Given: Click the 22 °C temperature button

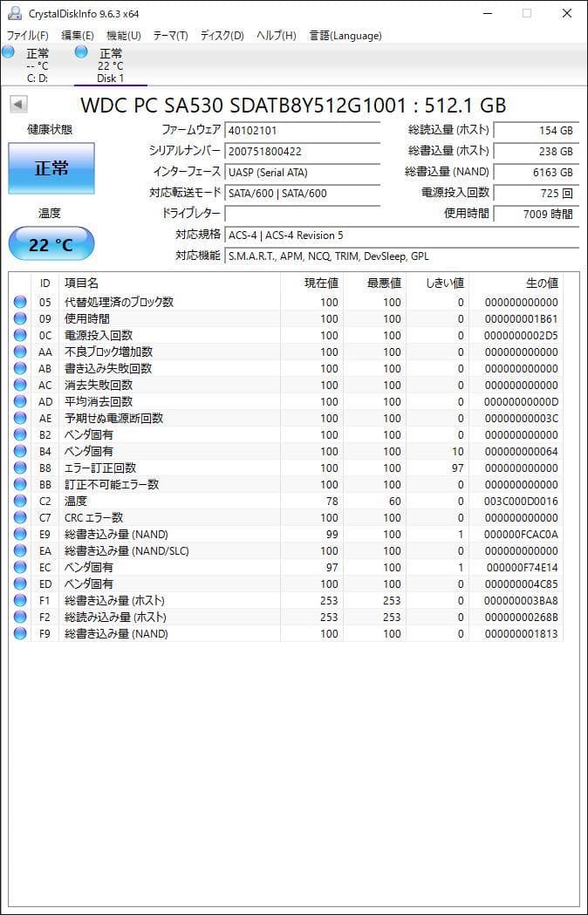Looking at the screenshot, I should (x=51, y=244).
